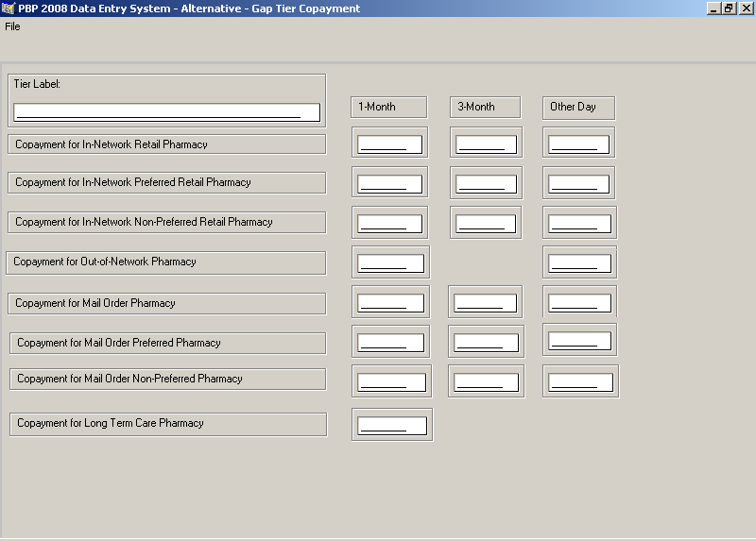Click 1-Month field for In-Network Retail Pharmacy
Viewport: 756px width, 541px height.
click(389, 144)
